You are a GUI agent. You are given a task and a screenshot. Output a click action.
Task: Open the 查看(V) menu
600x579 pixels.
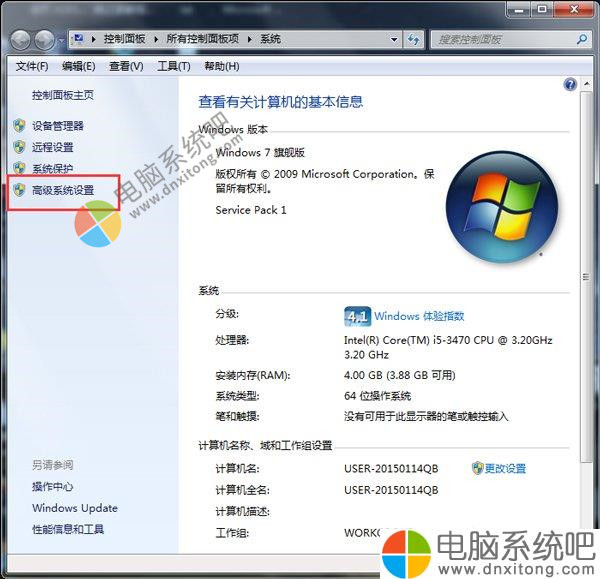pos(126,67)
